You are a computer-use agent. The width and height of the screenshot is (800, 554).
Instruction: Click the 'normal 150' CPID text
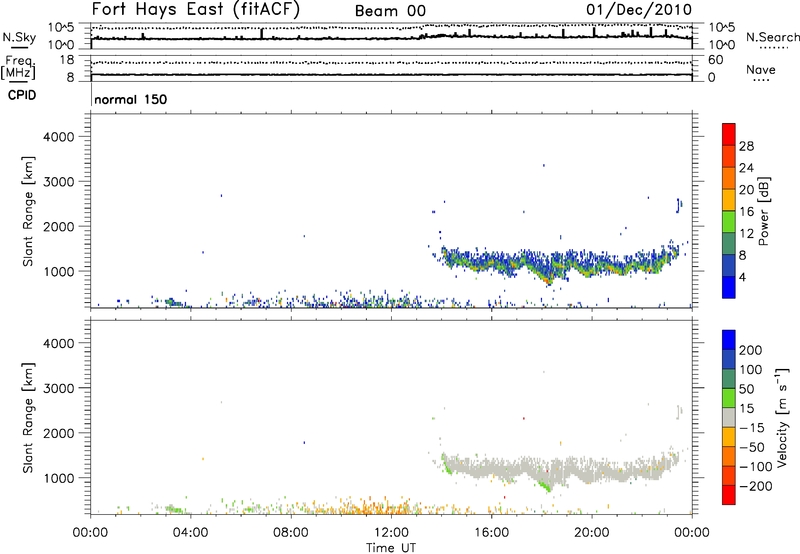(x=131, y=99)
